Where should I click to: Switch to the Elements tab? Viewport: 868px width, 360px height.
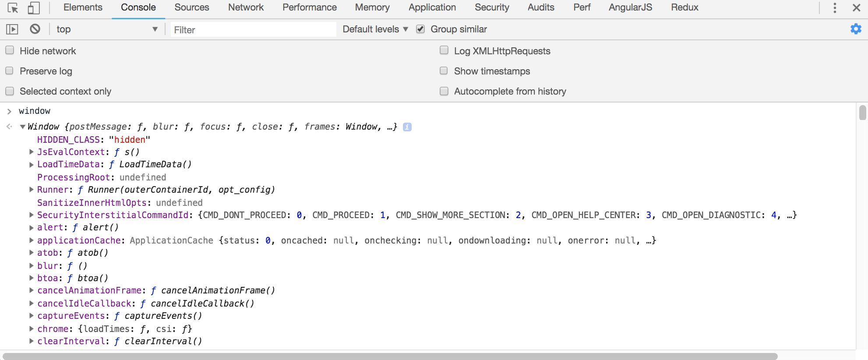coord(83,7)
